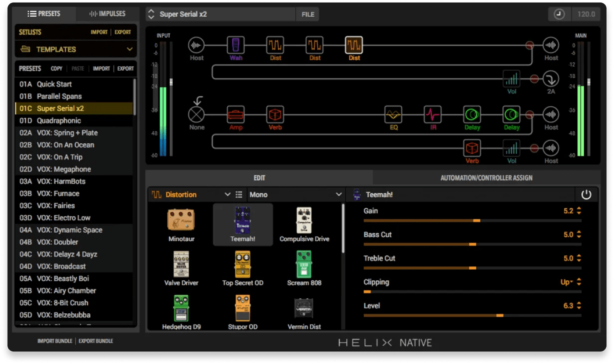Open the Distortion category dropdown

point(227,194)
